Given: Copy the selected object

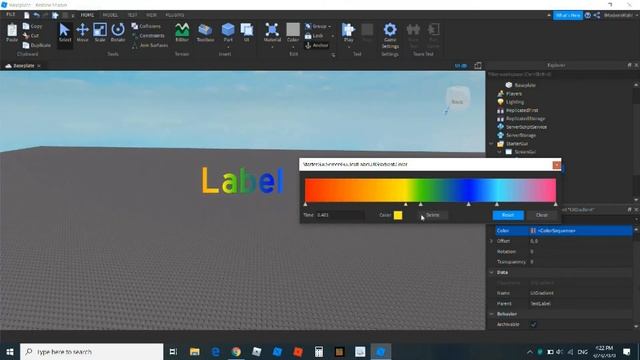Looking at the screenshot, I should pyautogui.click(x=33, y=26).
